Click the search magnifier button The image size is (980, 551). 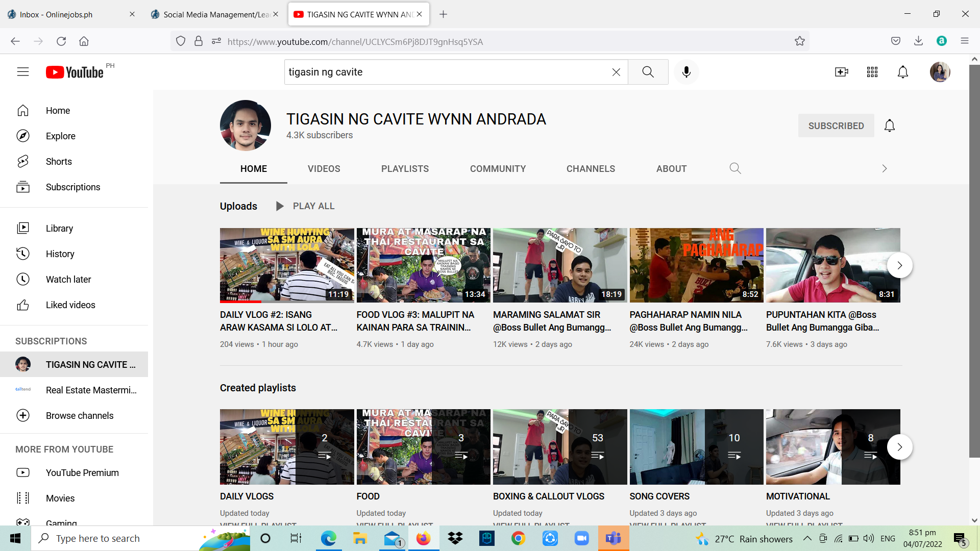pos(648,72)
